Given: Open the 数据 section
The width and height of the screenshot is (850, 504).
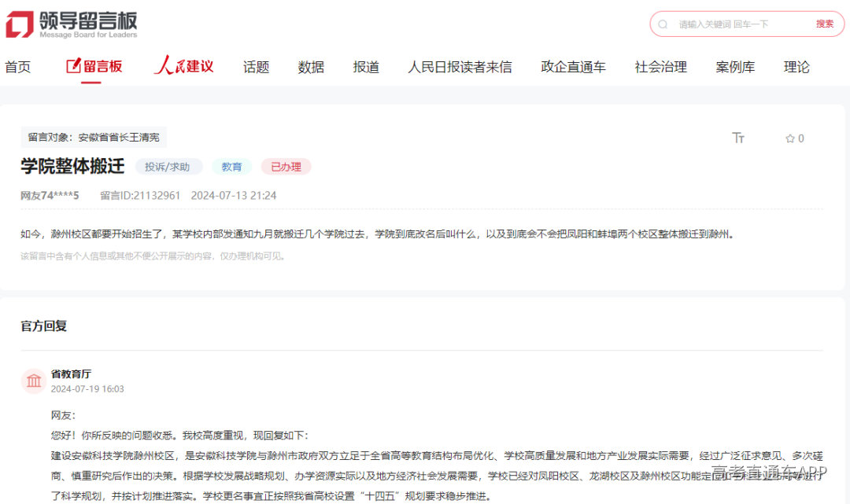Looking at the screenshot, I should (x=311, y=68).
